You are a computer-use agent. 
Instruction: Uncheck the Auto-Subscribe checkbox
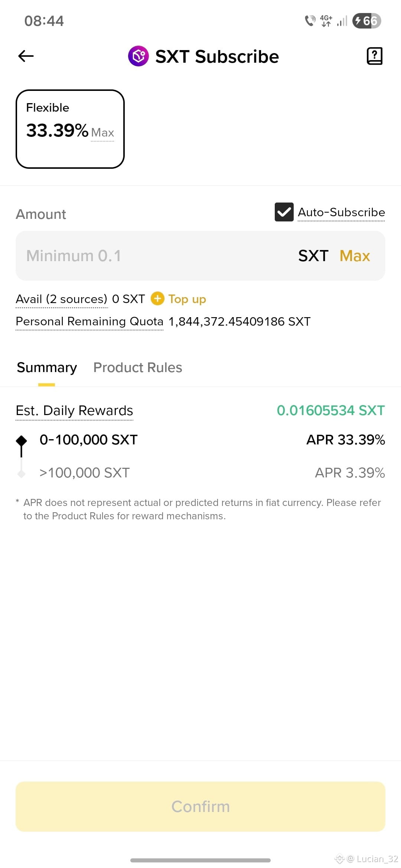pyautogui.click(x=284, y=212)
